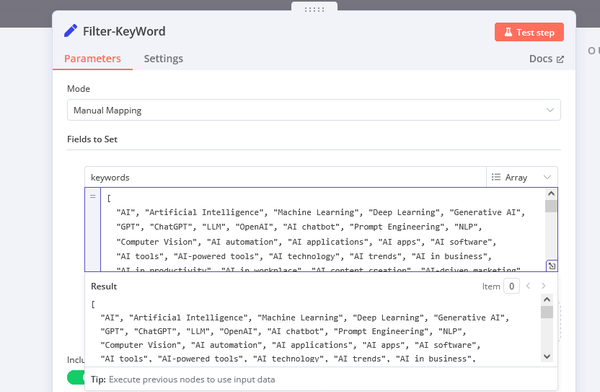This screenshot has width=600, height=392.
Task: Click the expand editor icon at the editor corner
Action: click(x=552, y=266)
